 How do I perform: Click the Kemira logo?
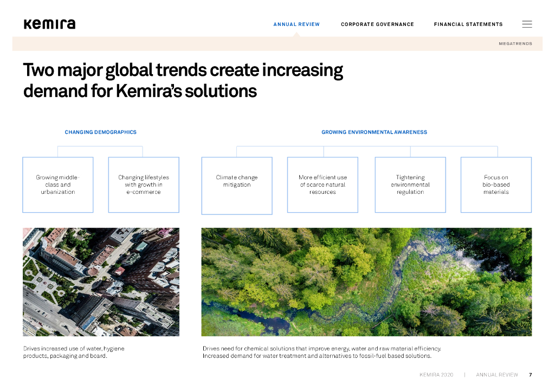(x=49, y=24)
